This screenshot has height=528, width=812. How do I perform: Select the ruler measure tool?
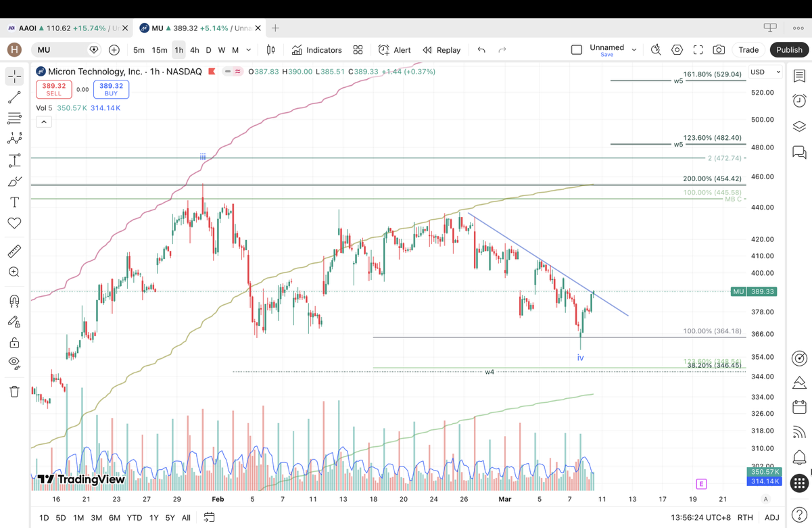pos(14,251)
